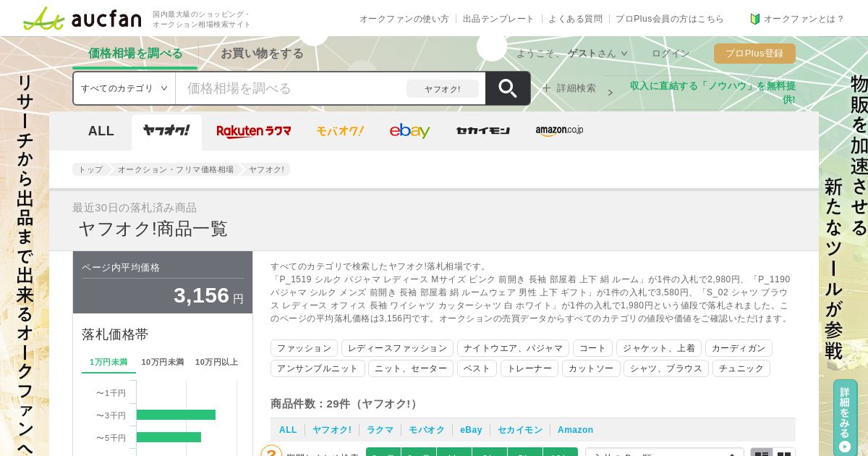Filter results by Amazon in blue filter bar
This screenshot has height=456, width=868.
coord(575,430)
